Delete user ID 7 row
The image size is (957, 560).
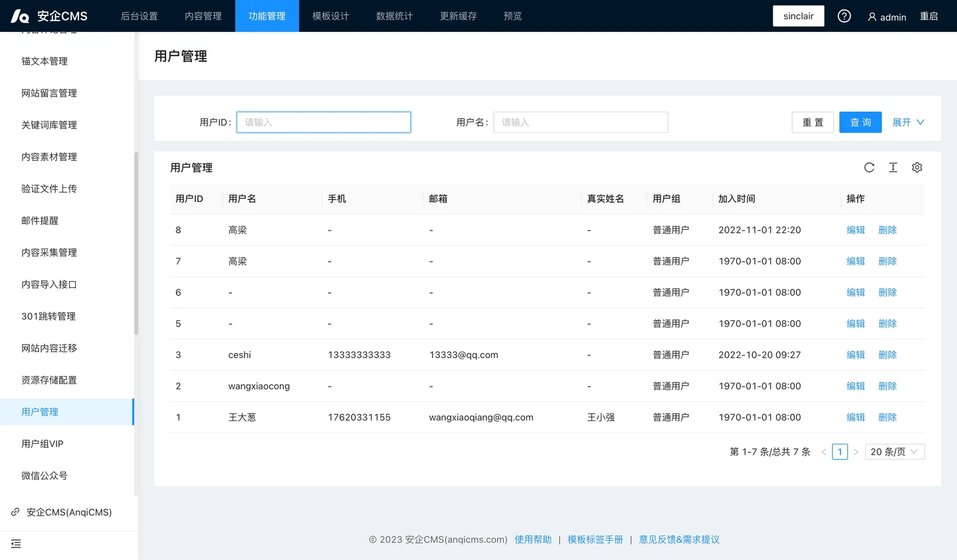[888, 261]
